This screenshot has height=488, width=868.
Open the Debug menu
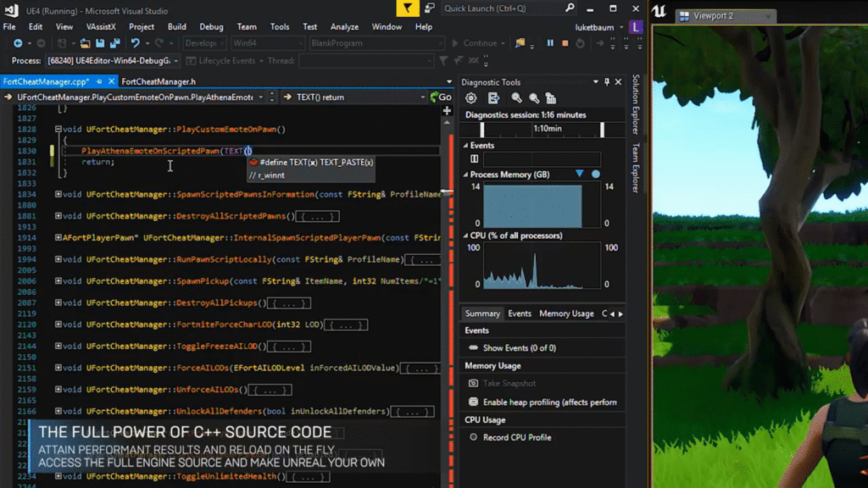tap(211, 26)
